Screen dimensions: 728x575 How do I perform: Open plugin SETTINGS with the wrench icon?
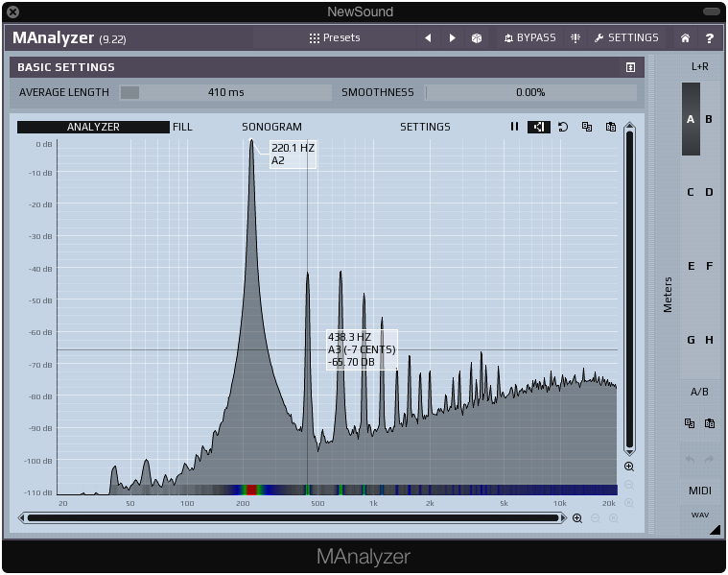(x=626, y=38)
